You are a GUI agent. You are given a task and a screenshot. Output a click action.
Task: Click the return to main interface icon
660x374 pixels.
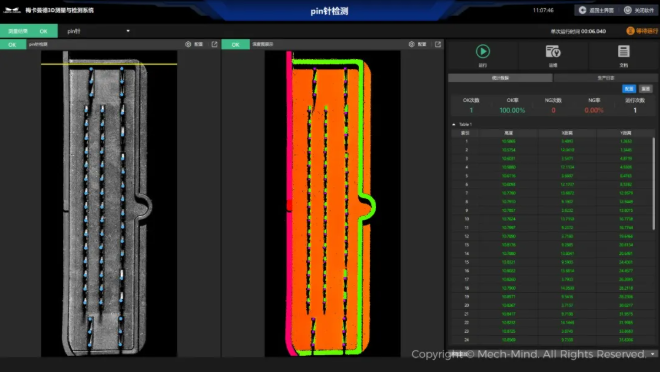[x=583, y=10]
